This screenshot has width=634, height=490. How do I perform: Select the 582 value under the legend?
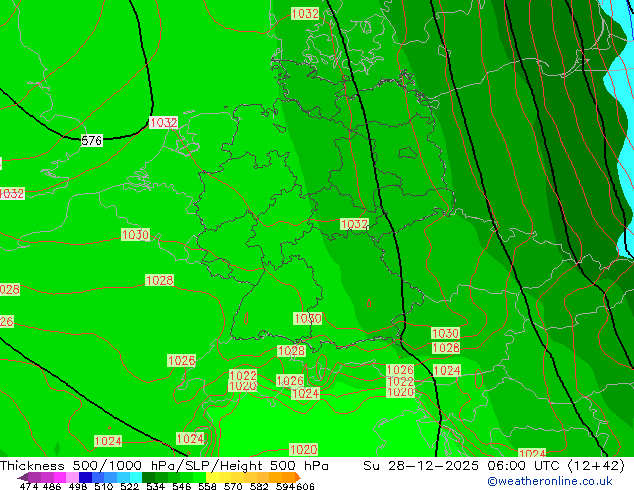[x=259, y=486]
